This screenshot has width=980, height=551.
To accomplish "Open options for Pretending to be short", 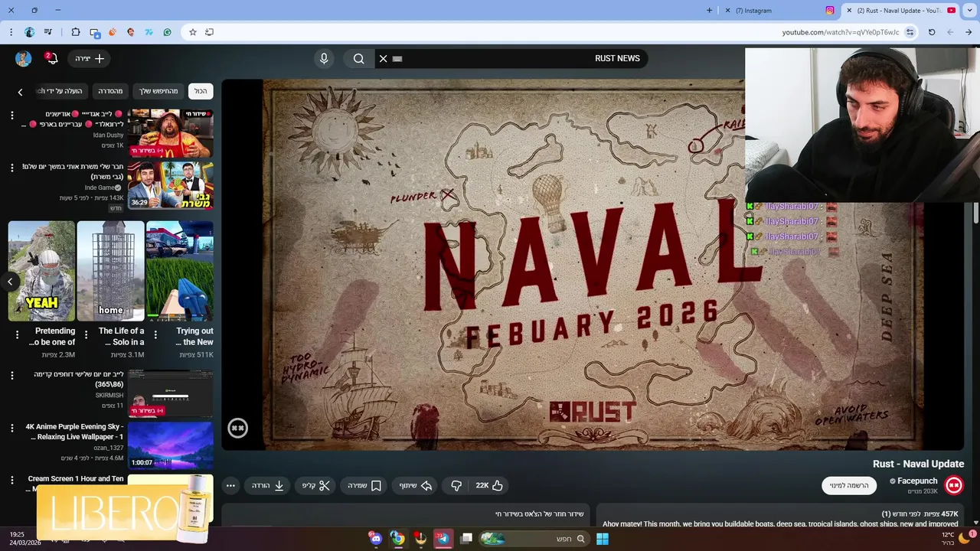I will 17,334.
